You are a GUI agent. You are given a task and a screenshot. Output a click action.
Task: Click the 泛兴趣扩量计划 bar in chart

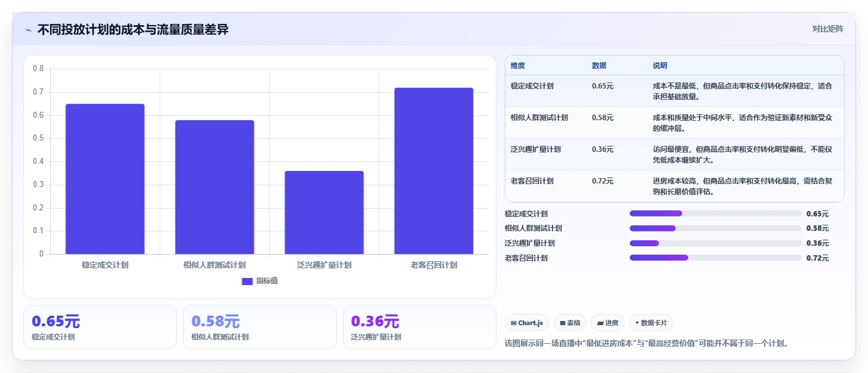(x=324, y=212)
